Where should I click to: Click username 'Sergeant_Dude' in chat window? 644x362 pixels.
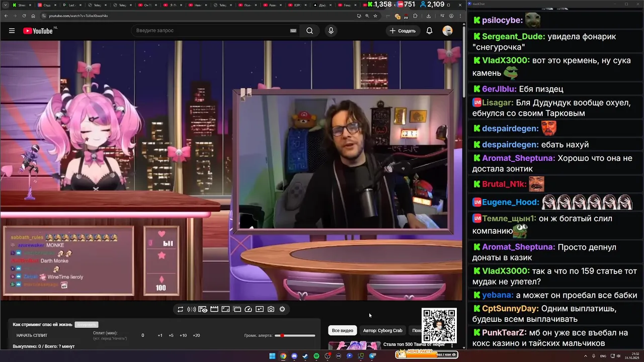coord(513,37)
